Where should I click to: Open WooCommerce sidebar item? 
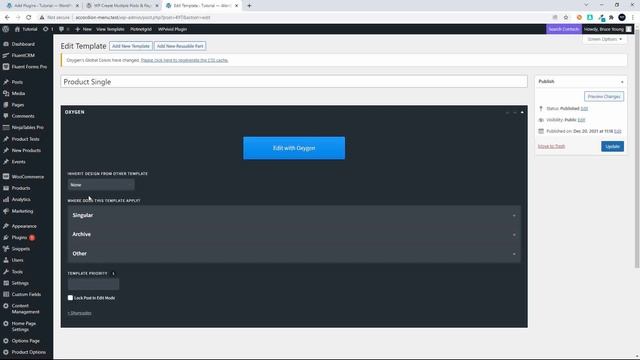point(27,177)
